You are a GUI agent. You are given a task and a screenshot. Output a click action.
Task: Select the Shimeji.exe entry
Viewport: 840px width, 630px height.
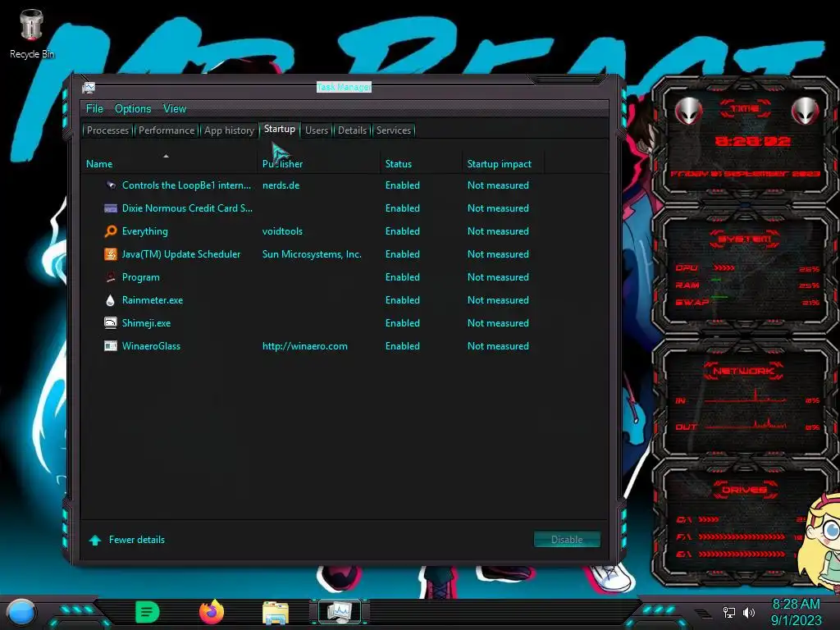click(x=146, y=323)
